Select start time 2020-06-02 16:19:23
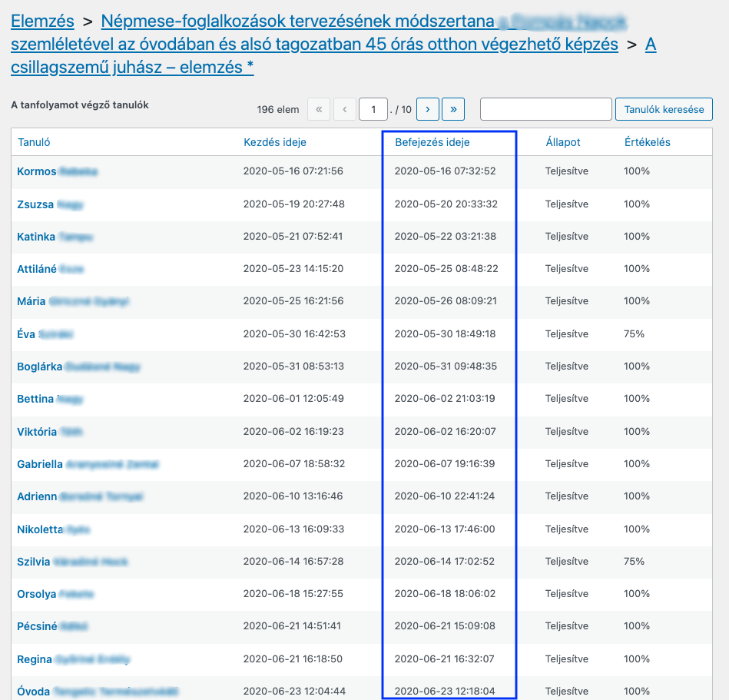Image resolution: width=729 pixels, height=700 pixels. pos(293,432)
